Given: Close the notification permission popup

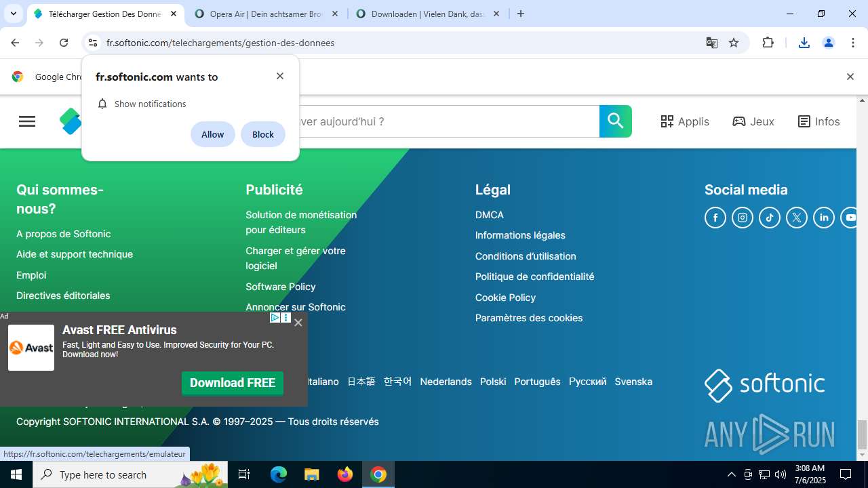Looking at the screenshot, I should [280, 76].
